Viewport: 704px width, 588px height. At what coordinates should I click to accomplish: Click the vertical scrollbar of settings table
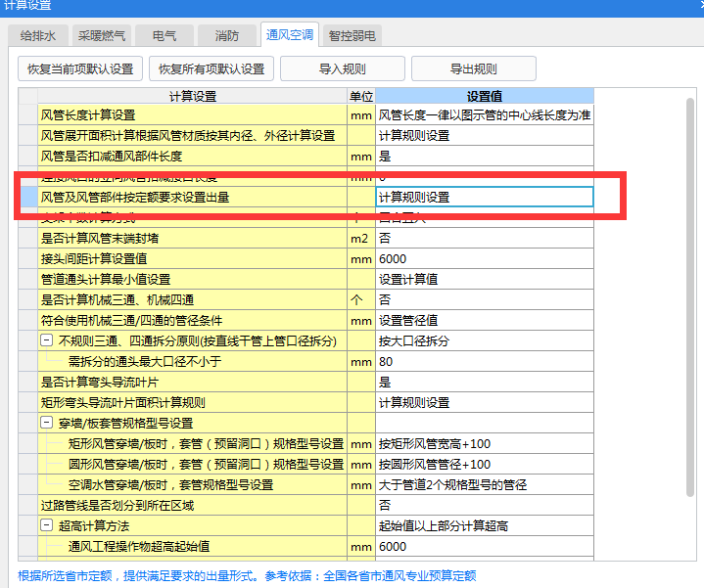pyautogui.click(x=690, y=294)
